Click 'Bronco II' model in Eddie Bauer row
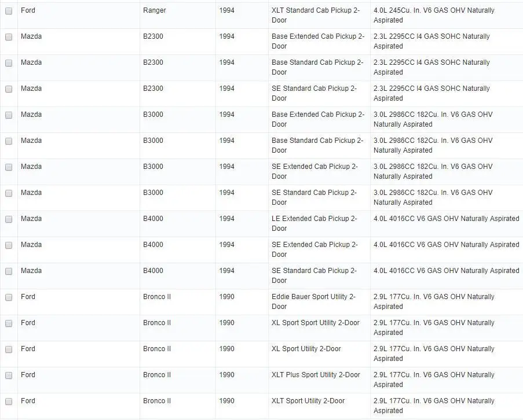523x420 pixels. click(x=157, y=297)
